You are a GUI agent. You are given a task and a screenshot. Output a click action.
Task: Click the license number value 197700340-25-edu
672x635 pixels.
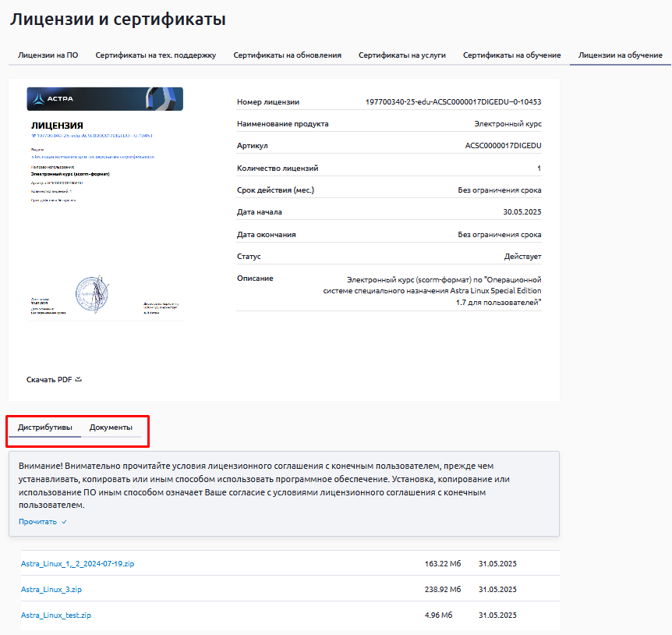454,102
